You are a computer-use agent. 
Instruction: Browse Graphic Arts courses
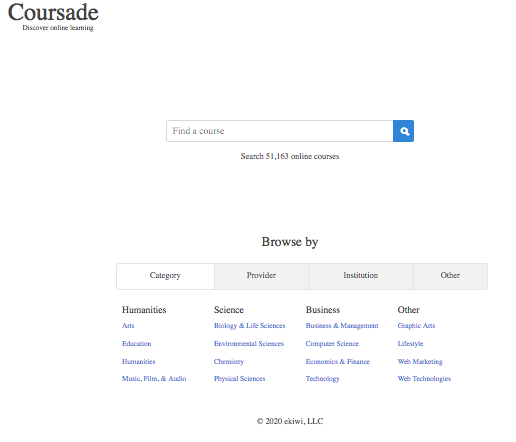(x=416, y=326)
